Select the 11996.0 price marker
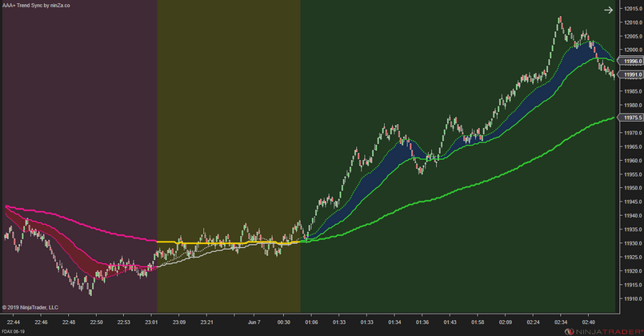The image size is (644, 336). point(630,61)
